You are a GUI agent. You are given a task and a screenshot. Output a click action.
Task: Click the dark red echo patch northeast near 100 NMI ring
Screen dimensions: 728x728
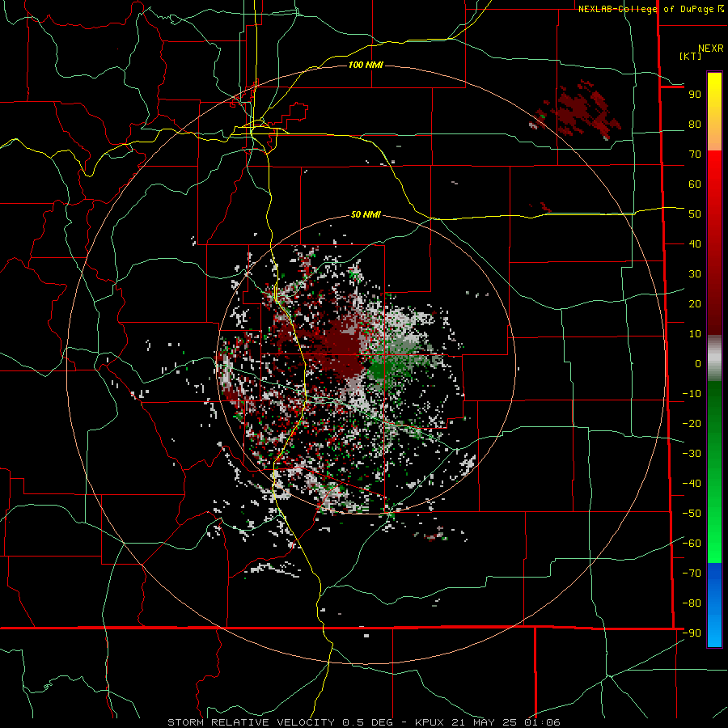[x=580, y=111]
